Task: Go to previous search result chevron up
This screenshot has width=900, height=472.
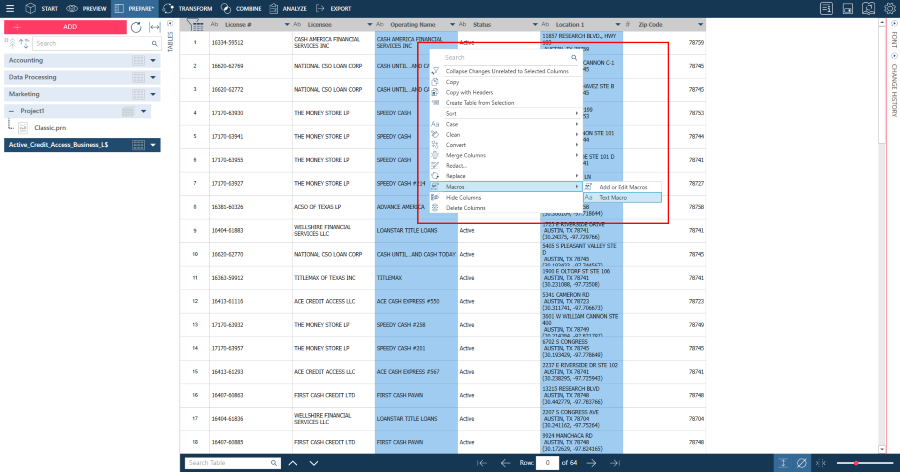Action: 293,463
